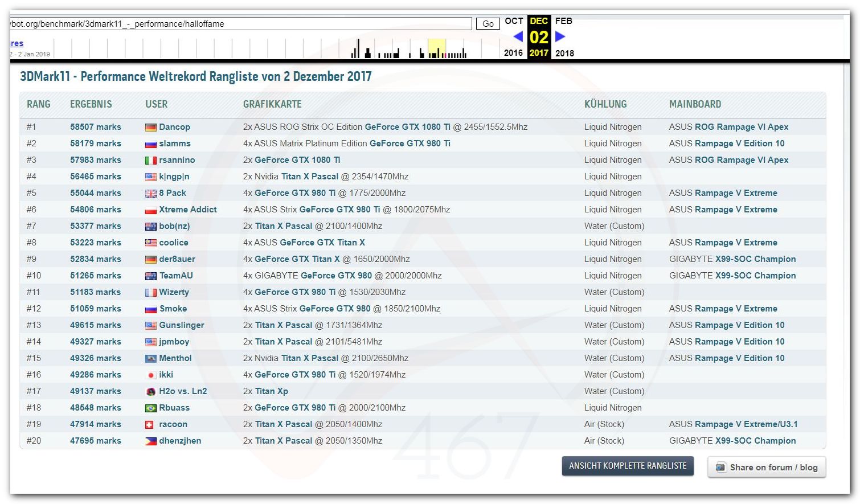Click the Australian flag beside TeamAU

click(150, 276)
